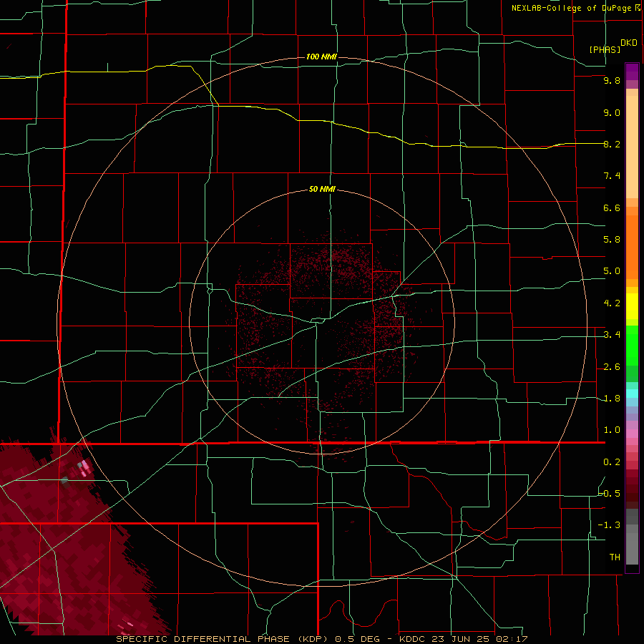Click the "0.2" value on the color scale
644x644 pixels.
[x=612, y=462]
